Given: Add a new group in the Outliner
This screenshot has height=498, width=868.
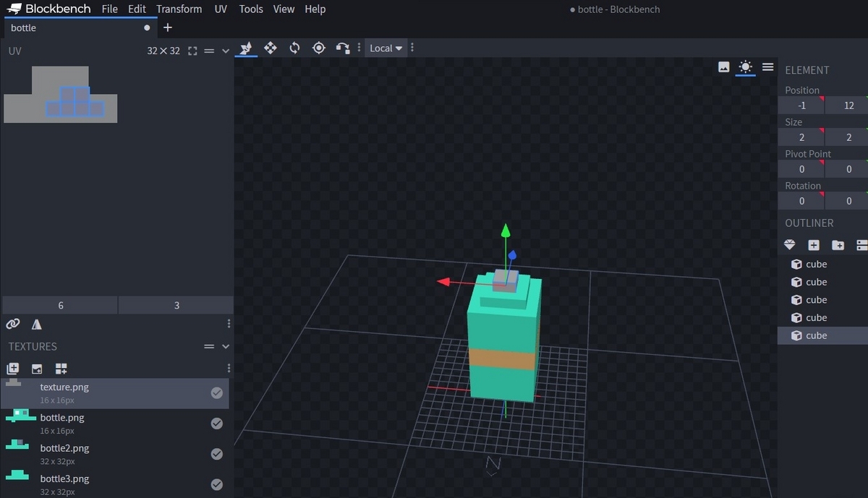Looking at the screenshot, I should pos(838,245).
